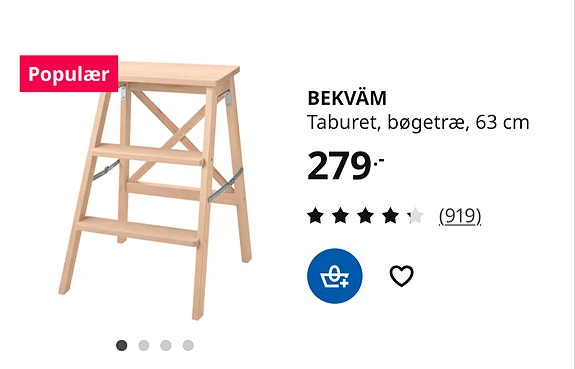Jump to the fourth carousel image dot
Viewport: 575px width, 369px height.
(188, 345)
